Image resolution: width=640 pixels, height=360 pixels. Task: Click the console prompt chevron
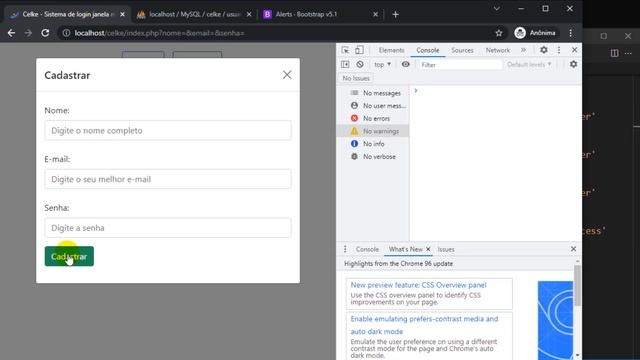tap(416, 91)
